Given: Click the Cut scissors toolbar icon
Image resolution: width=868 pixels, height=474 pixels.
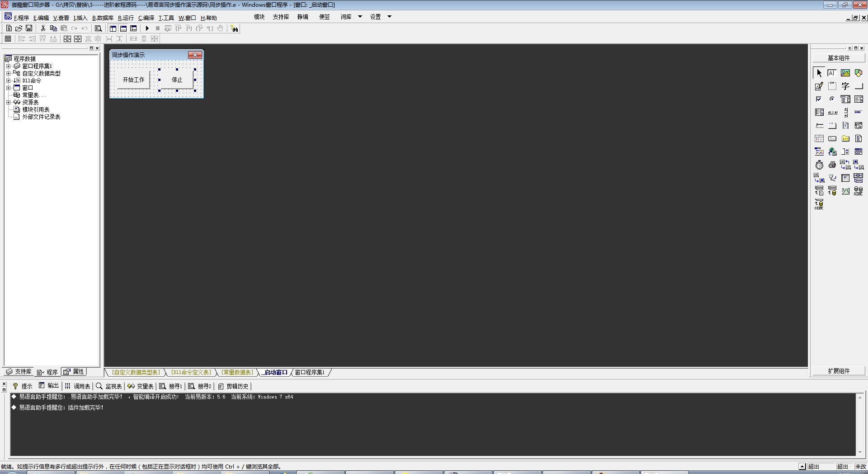Looking at the screenshot, I should [43, 28].
